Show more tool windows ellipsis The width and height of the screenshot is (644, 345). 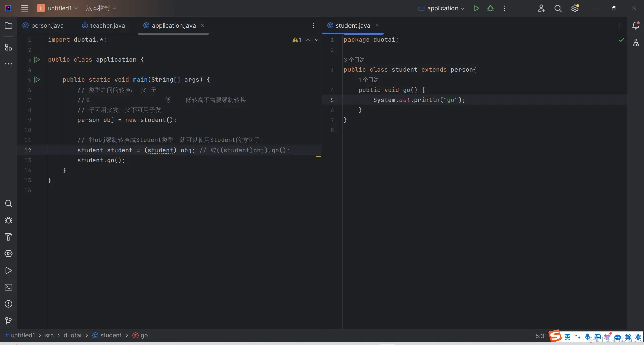pyautogui.click(x=9, y=64)
